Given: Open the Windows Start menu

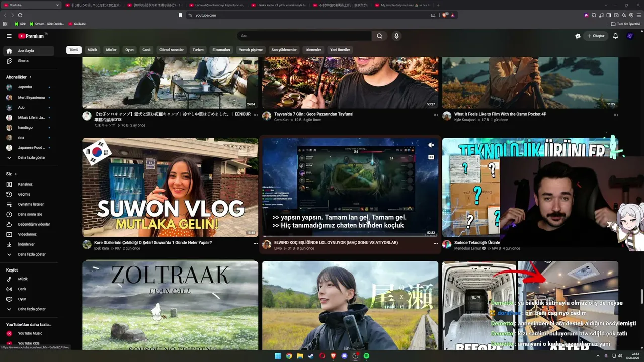Looking at the screenshot, I should click(278, 356).
